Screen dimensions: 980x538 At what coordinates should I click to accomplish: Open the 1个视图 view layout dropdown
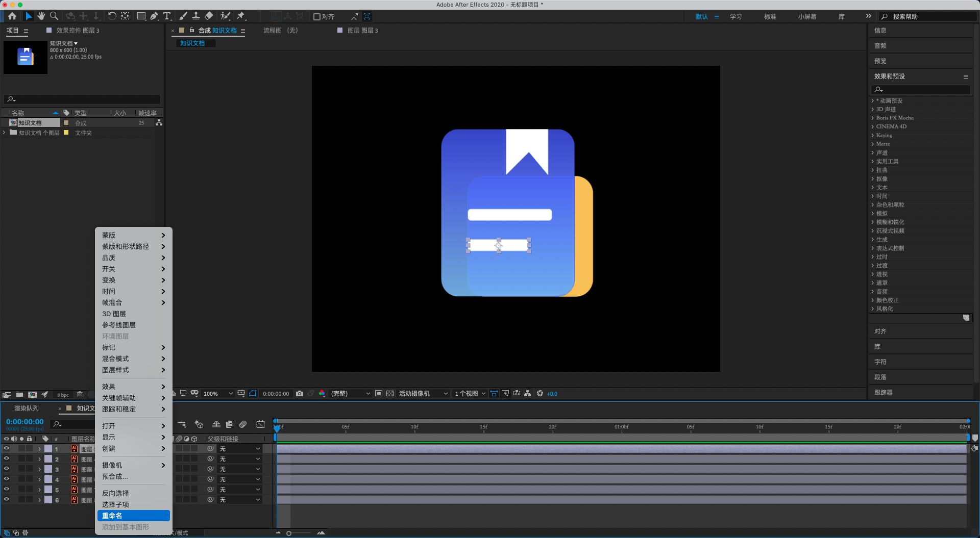[470, 394]
